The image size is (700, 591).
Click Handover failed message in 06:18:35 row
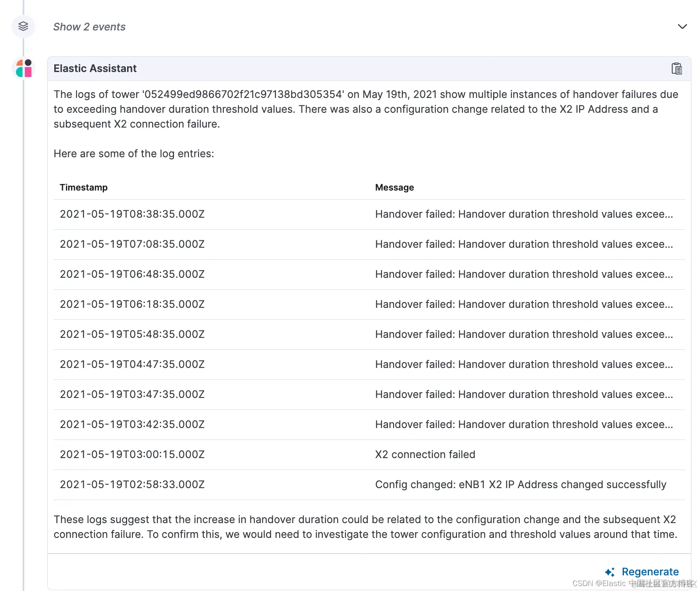tap(524, 304)
